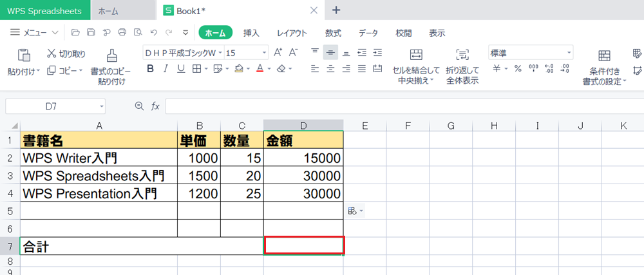Decrease font size with A- icon
Viewport: 644px width, 275px height.
(x=293, y=53)
